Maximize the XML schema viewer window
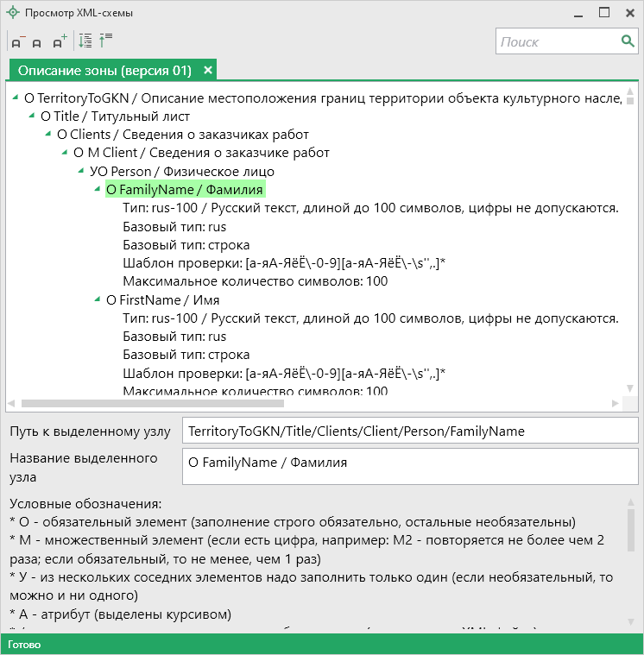 pyautogui.click(x=604, y=13)
